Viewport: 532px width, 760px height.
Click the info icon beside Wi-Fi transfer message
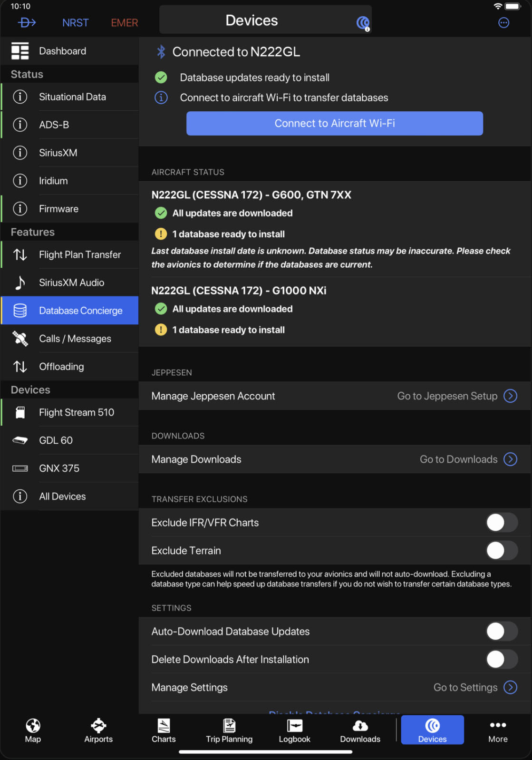[161, 97]
